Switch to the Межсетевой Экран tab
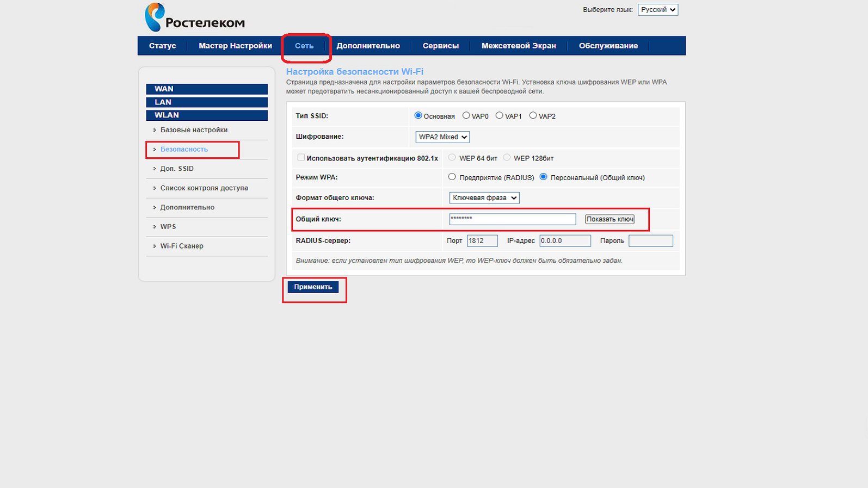This screenshot has width=868, height=488. (x=518, y=46)
